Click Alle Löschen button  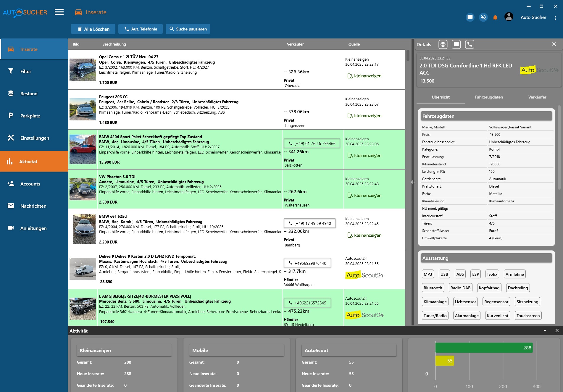coord(93,29)
